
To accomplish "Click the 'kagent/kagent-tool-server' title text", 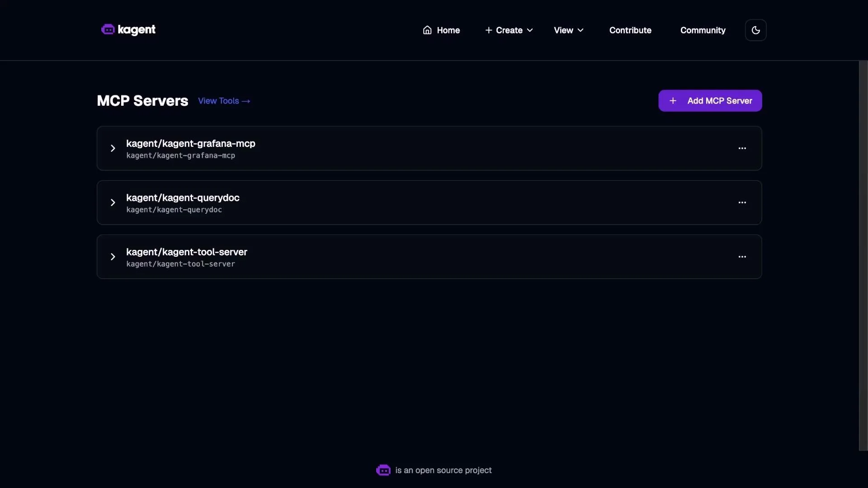I will 187,252.
